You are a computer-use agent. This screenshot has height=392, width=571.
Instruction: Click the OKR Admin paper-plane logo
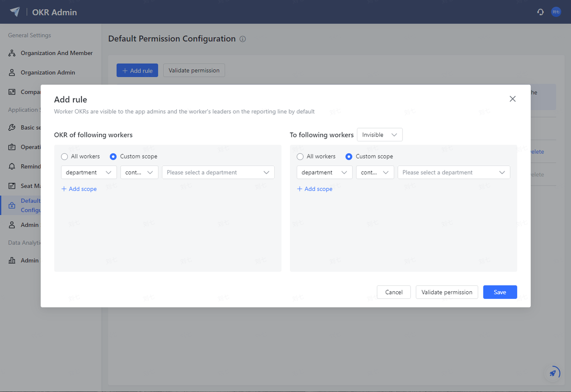pos(15,12)
